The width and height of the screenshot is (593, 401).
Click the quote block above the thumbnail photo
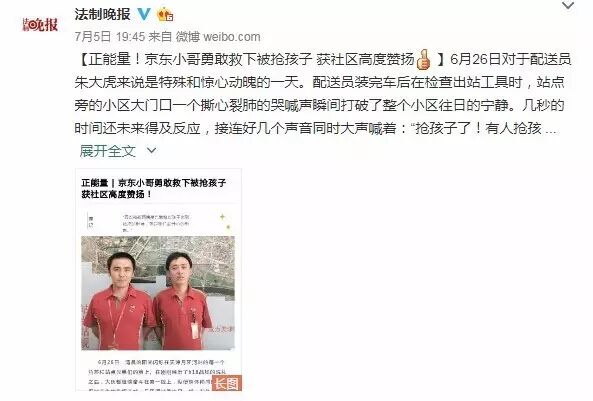156,223
